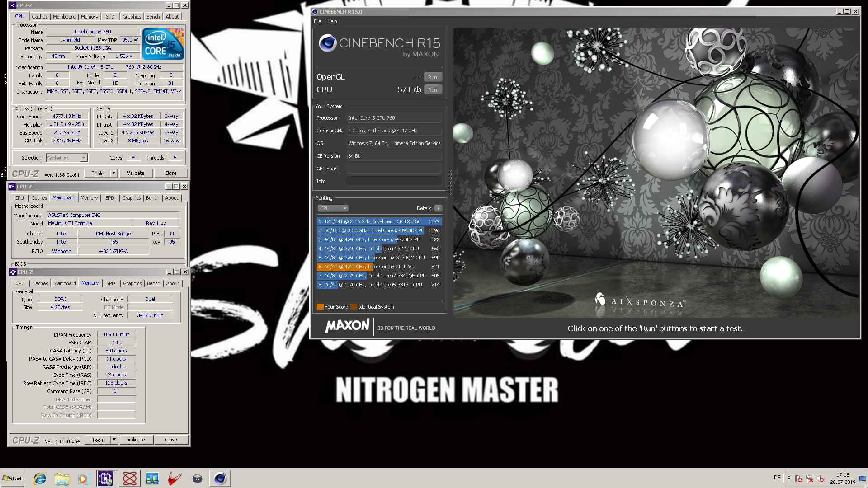Open the red V-shaped taskbar app
Viewport: 868px width, 488px height.
[x=175, y=478]
